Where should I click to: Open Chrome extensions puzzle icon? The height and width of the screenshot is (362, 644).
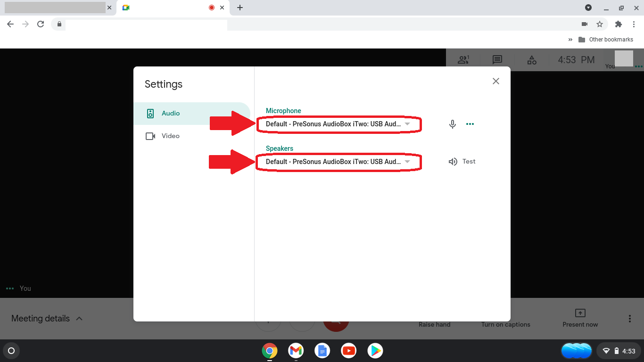coord(619,24)
